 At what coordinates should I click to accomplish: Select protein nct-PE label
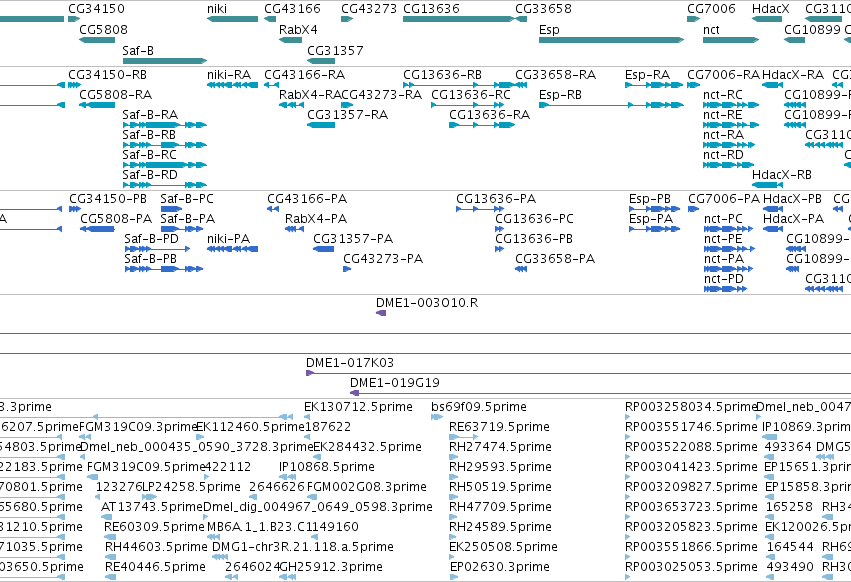[x=723, y=239]
